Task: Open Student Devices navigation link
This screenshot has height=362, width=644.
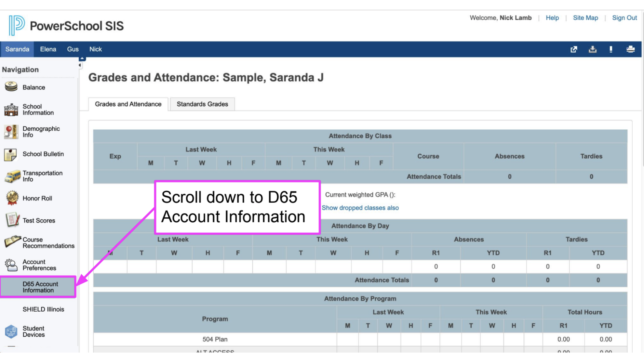Action: (x=34, y=331)
